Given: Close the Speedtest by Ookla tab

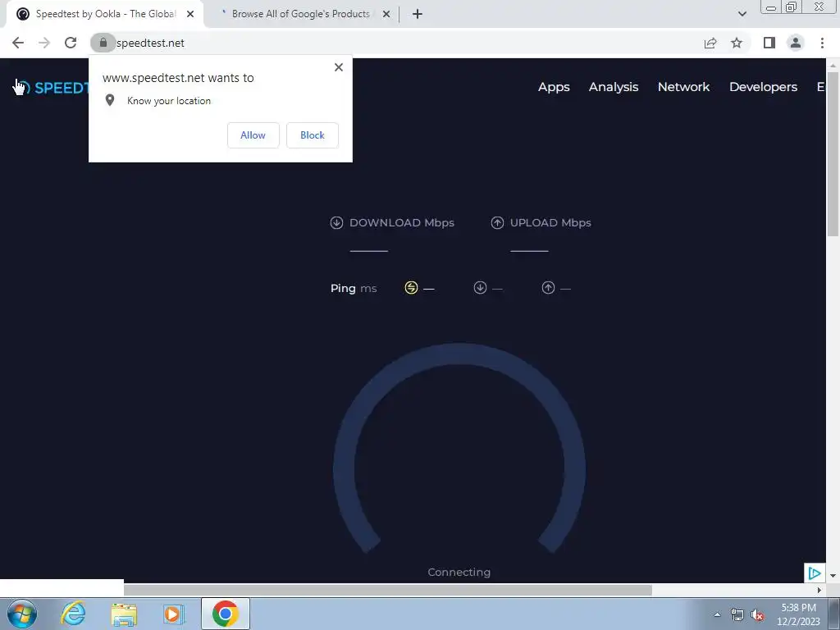Looking at the screenshot, I should point(190,14).
